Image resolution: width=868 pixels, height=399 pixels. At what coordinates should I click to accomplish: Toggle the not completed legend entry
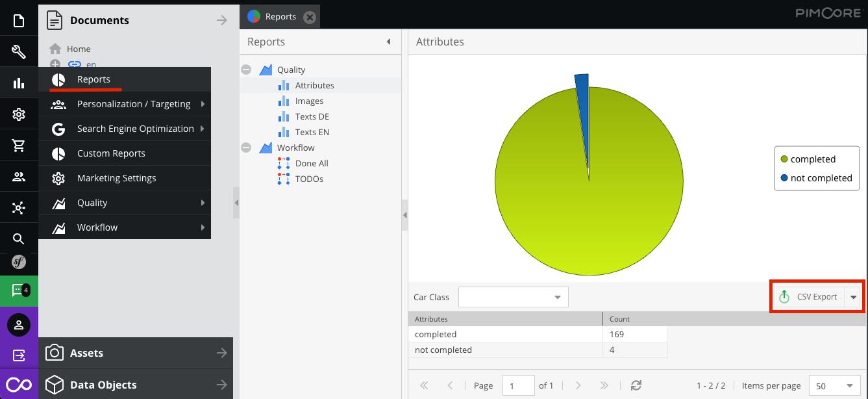pyautogui.click(x=816, y=178)
